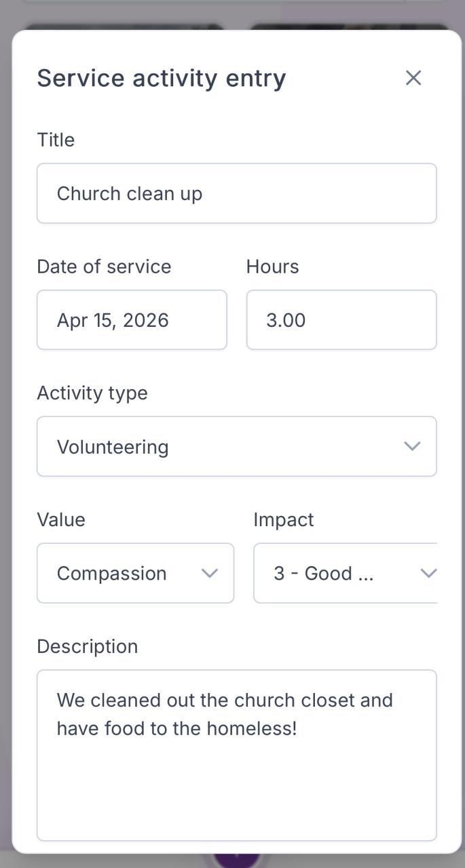
Task: Click the "Value" field label
Action: click(x=61, y=519)
